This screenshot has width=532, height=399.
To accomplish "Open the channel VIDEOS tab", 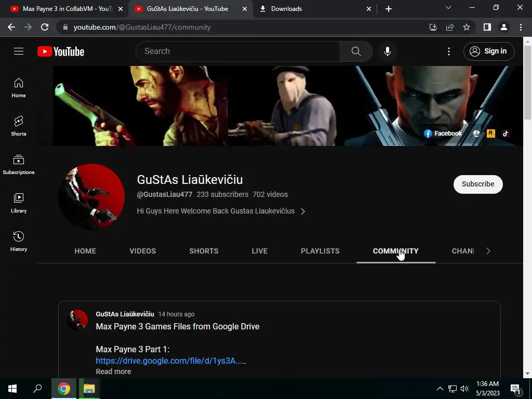I will pyautogui.click(x=143, y=251).
